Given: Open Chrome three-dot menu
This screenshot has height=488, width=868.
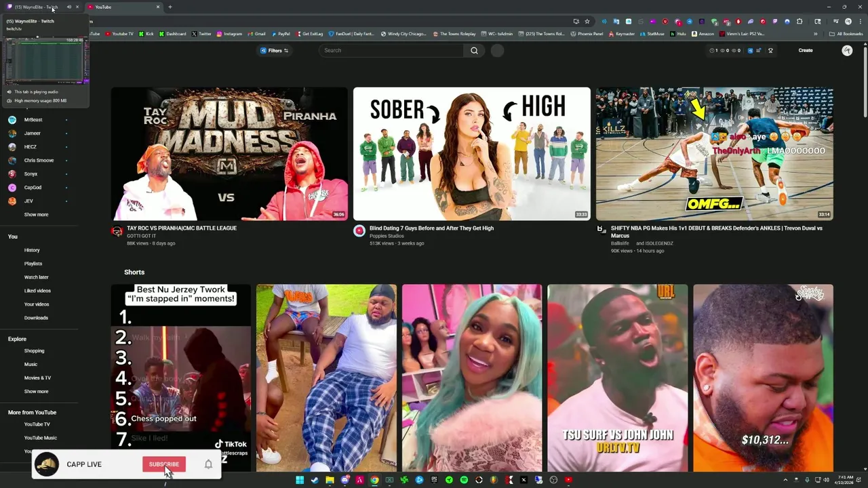Looking at the screenshot, I should pos(860,21).
